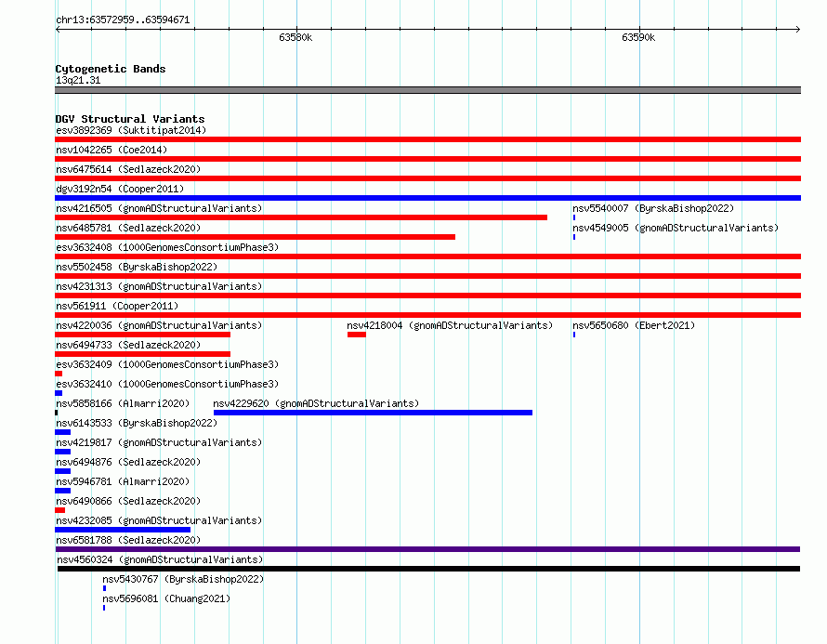Select nsv4232085 (gnomADStructuralVariants) label
The height and width of the screenshot is (644, 827).
click(159, 520)
